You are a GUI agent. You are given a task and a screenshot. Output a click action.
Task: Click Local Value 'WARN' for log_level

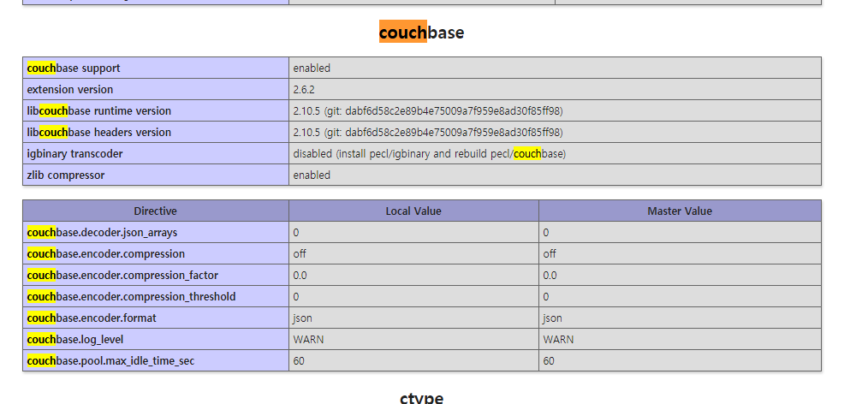(308, 339)
